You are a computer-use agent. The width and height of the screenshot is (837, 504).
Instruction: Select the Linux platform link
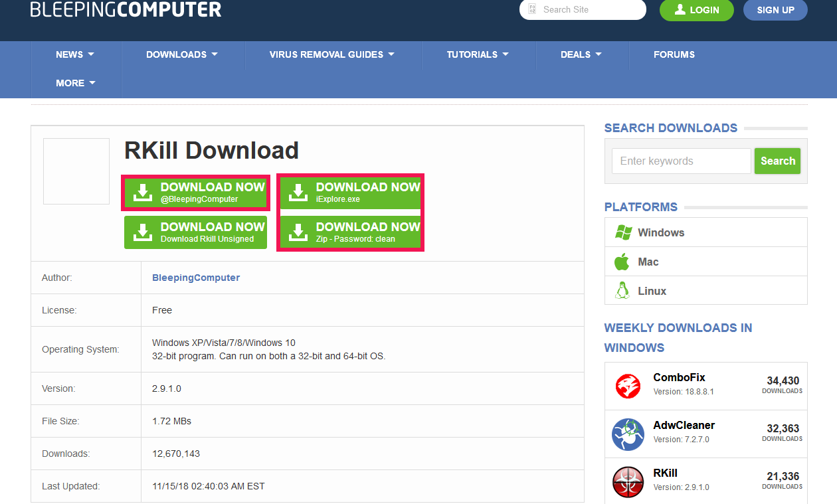(652, 291)
